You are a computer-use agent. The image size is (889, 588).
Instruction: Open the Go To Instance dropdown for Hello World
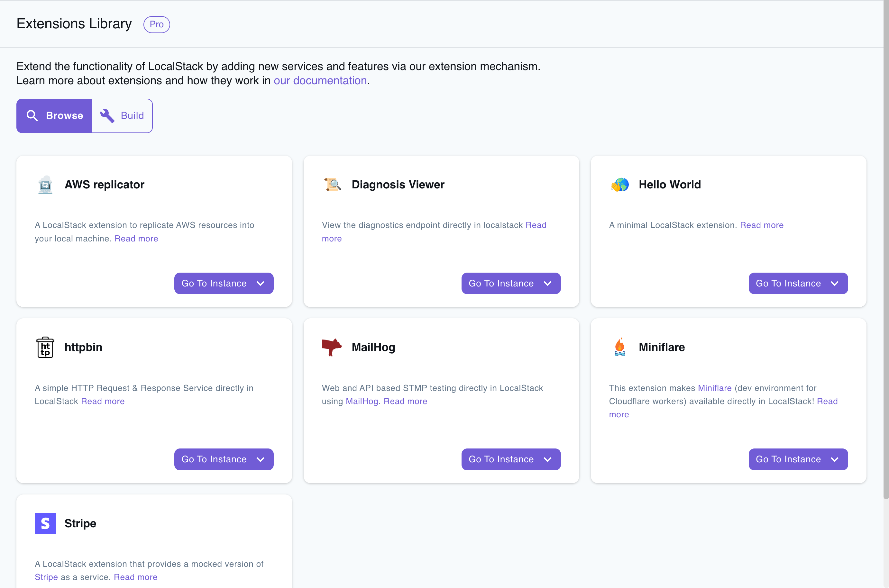tap(835, 284)
